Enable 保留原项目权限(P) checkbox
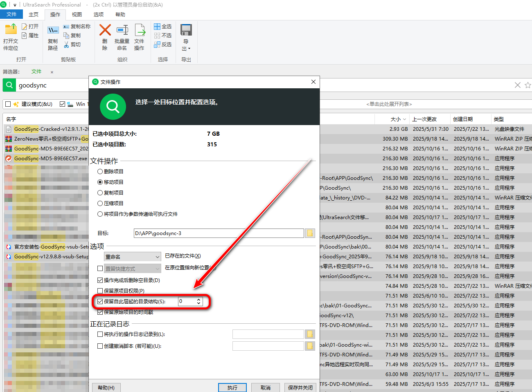 pos(100,291)
